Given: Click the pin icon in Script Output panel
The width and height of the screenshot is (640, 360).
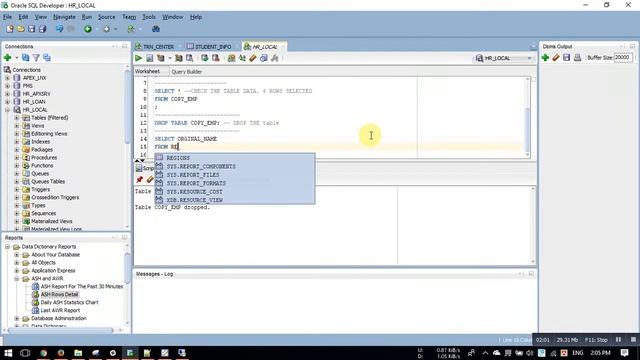Looking at the screenshot, I should coord(140,180).
